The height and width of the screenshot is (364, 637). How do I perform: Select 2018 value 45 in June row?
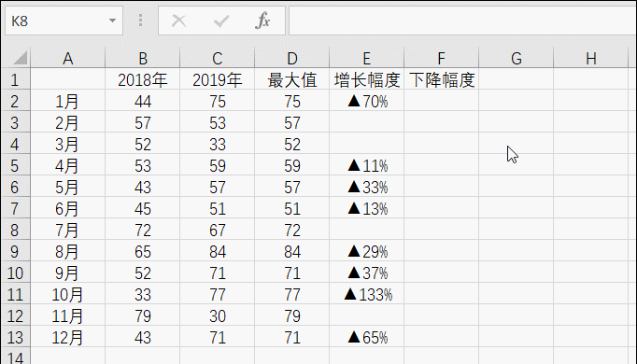click(x=143, y=208)
